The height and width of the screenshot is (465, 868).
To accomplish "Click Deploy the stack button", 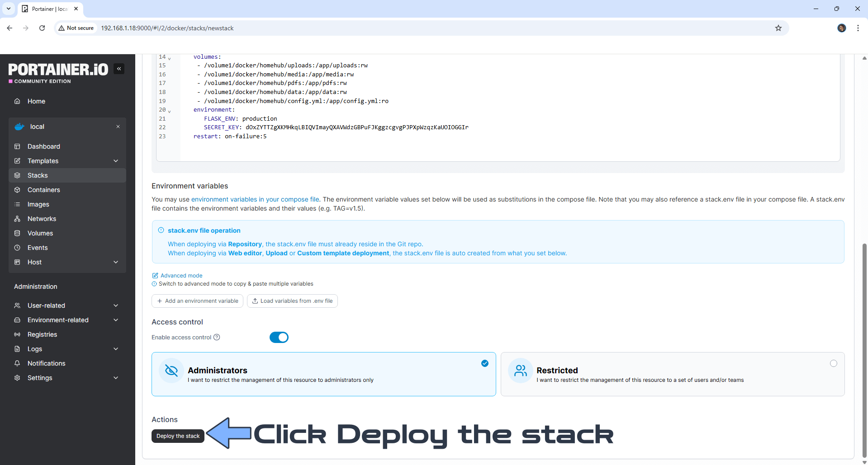I will (x=178, y=436).
